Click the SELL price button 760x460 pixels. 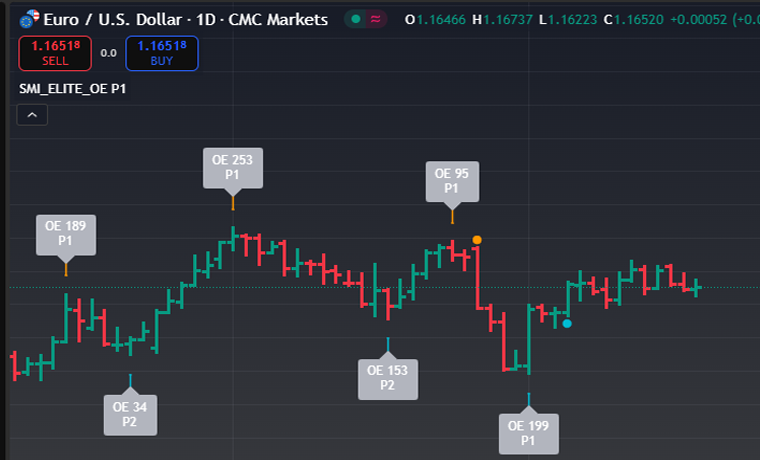coord(56,53)
